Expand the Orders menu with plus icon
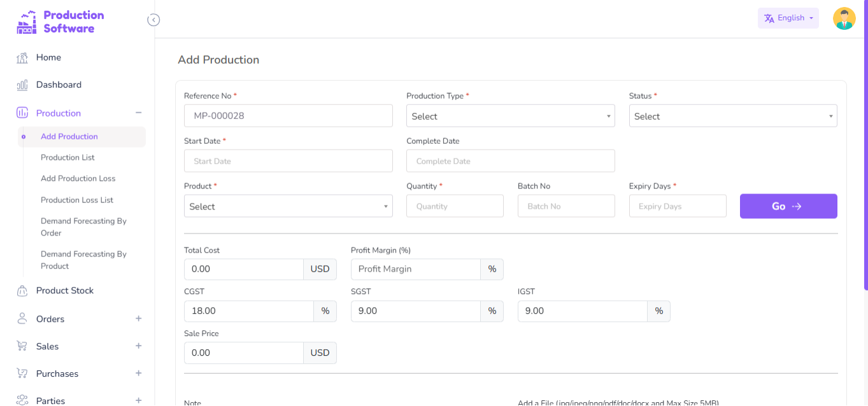The image size is (868, 406). [x=138, y=319]
